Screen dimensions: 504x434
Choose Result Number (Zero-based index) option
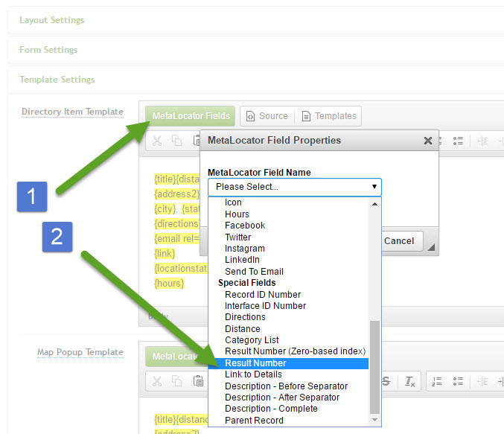click(295, 351)
